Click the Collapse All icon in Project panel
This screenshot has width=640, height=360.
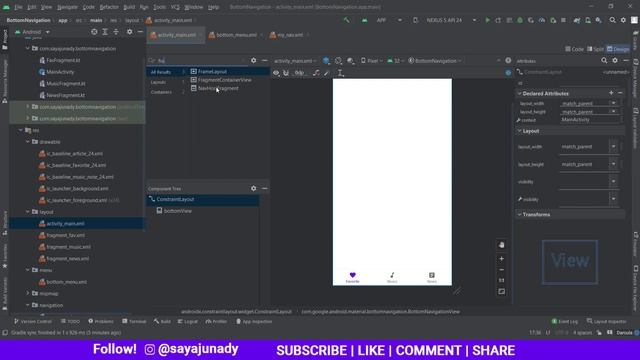click(116, 32)
